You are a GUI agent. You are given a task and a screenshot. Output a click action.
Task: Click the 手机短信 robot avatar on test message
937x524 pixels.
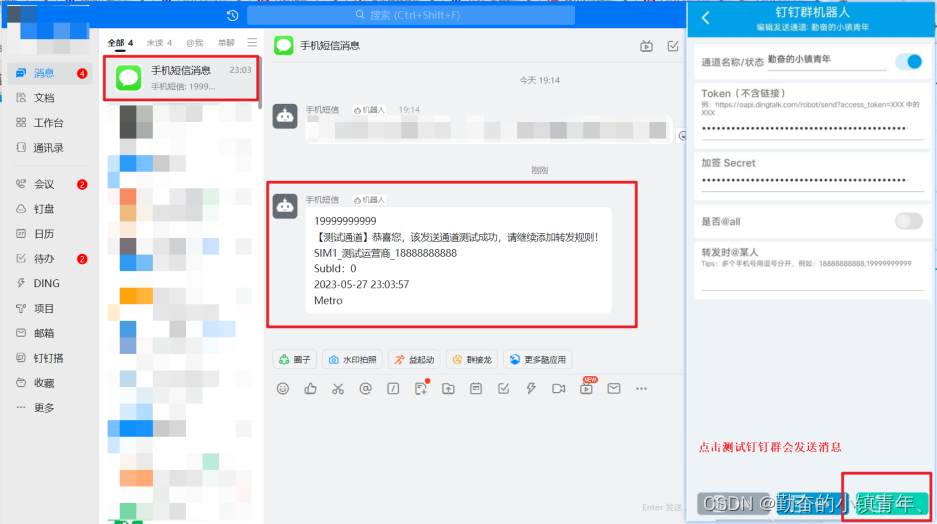click(285, 206)
